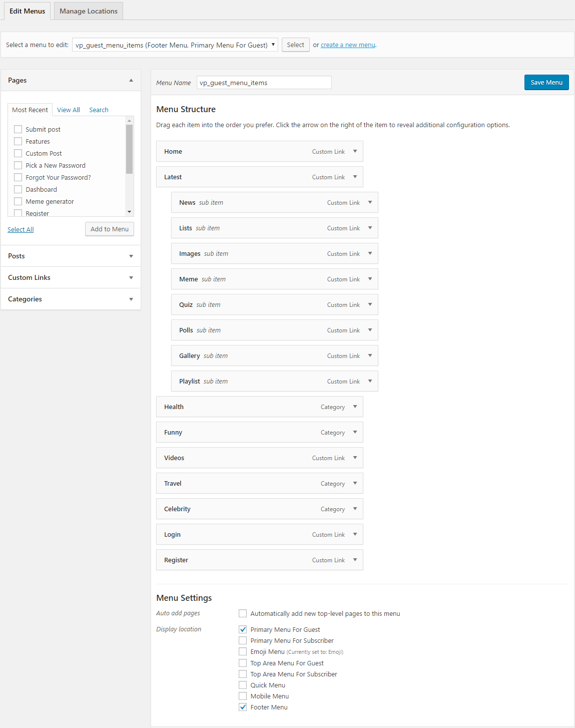Expand the Celebrity category item arrow

coord(355,509)
